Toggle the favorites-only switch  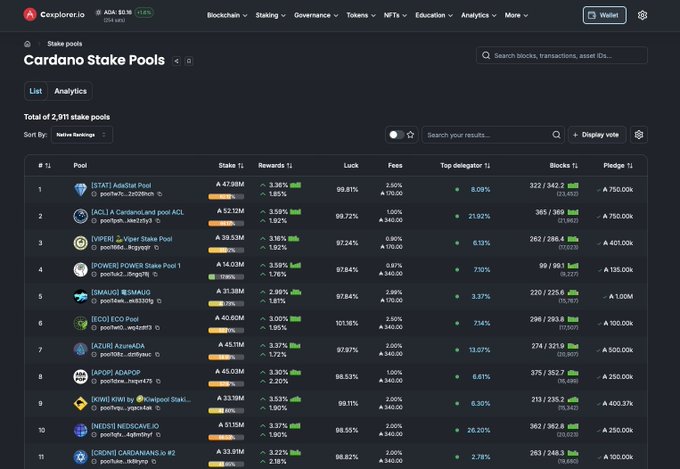point(396,135)
